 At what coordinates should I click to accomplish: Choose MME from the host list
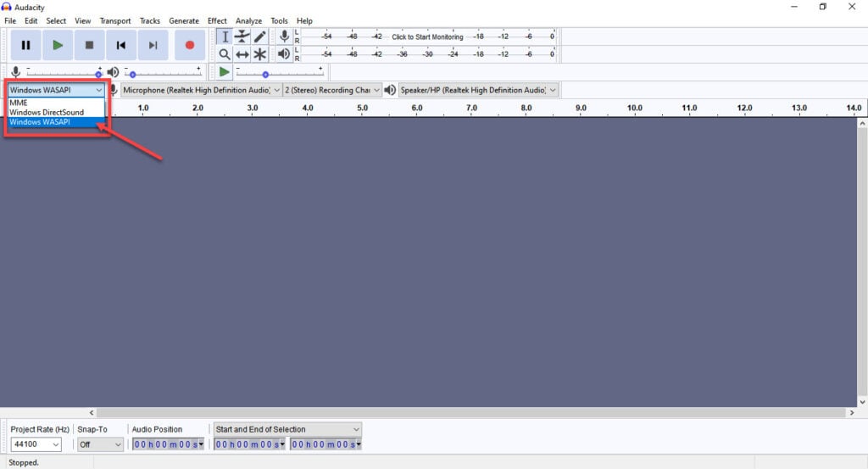tap(56, 103)
